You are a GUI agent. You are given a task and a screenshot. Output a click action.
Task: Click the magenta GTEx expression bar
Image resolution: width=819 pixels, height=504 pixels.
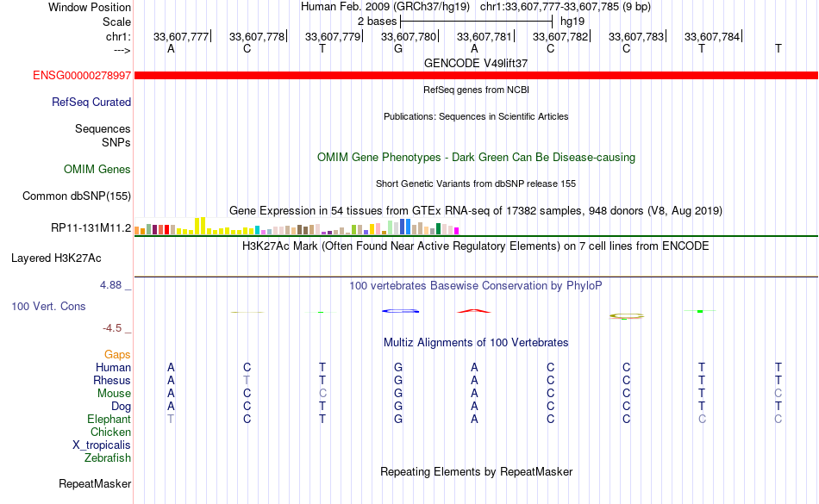[x=457, y=231]
